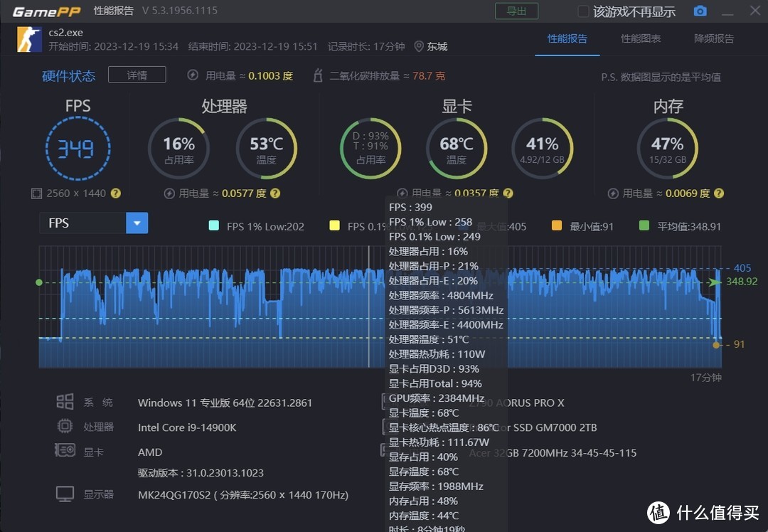Image resolution: width=768 pixels, height=532 pixels.
Task: Click the help icon next to 0.0069 度
Action: coord(718,193)
